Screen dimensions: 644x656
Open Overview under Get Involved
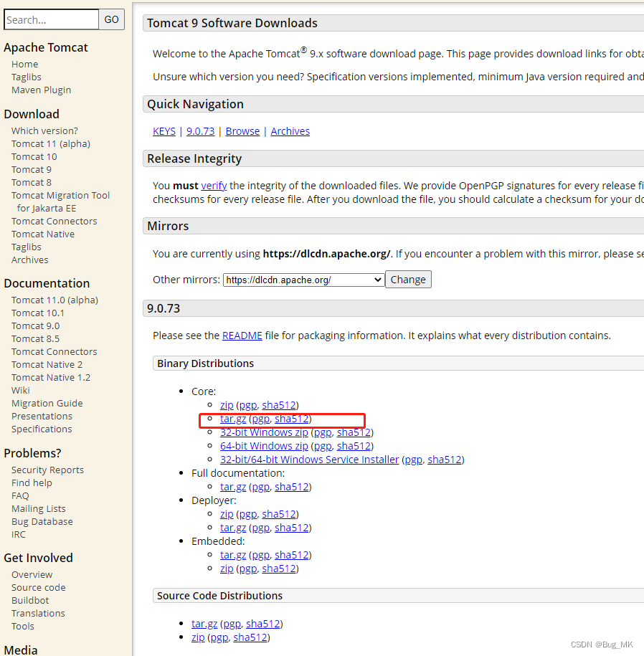click(32, 575)
